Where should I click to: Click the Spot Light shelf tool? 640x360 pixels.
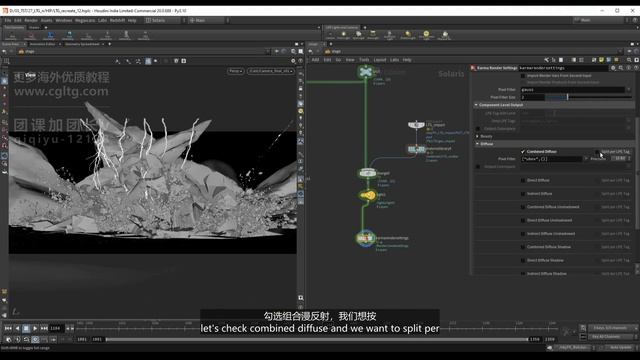(358, 35)
